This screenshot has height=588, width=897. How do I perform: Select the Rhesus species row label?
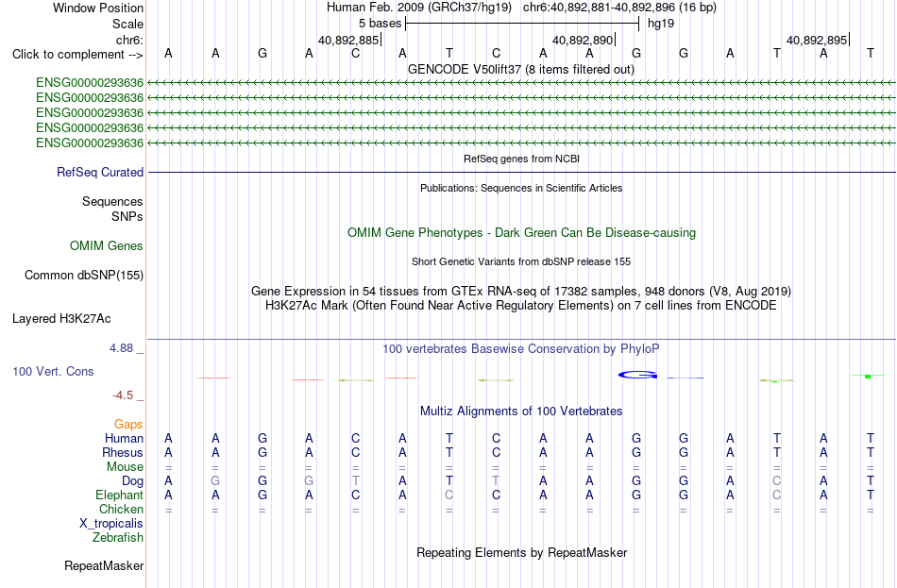tap(123, 452)
